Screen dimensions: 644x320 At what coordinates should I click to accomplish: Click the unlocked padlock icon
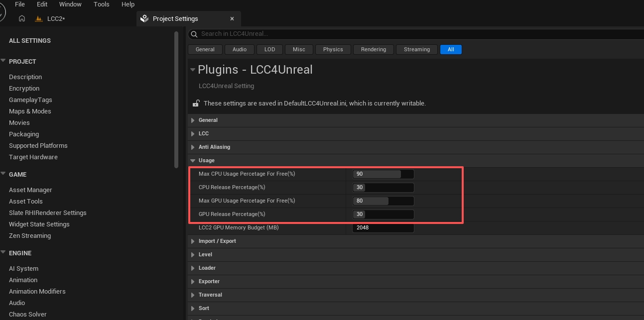pos(196,103)
